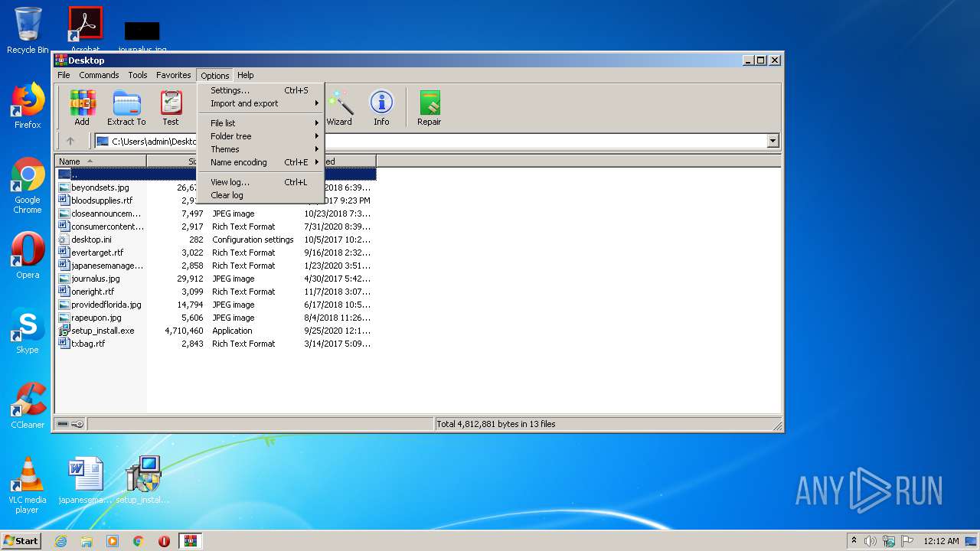Launch CCleaner desktop shortcut
The height and width of the screenshot is (551, 980).
click(x=28, y=406)
